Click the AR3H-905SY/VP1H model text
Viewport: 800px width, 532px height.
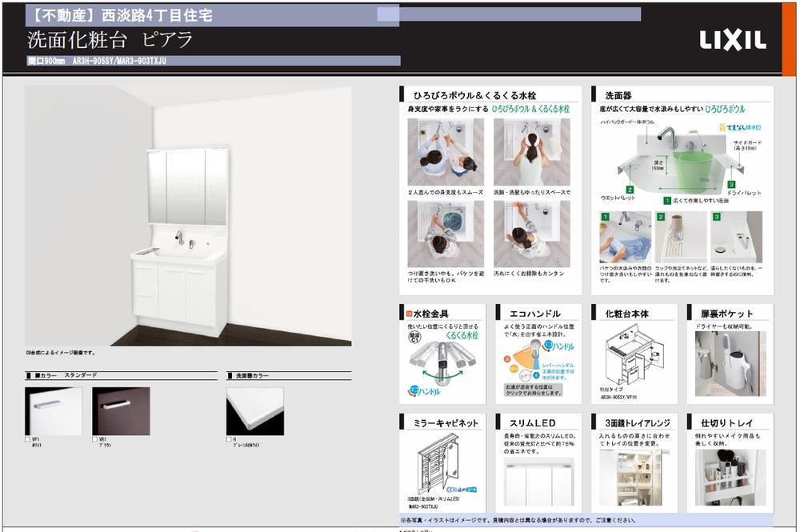[x=618, y=397]
